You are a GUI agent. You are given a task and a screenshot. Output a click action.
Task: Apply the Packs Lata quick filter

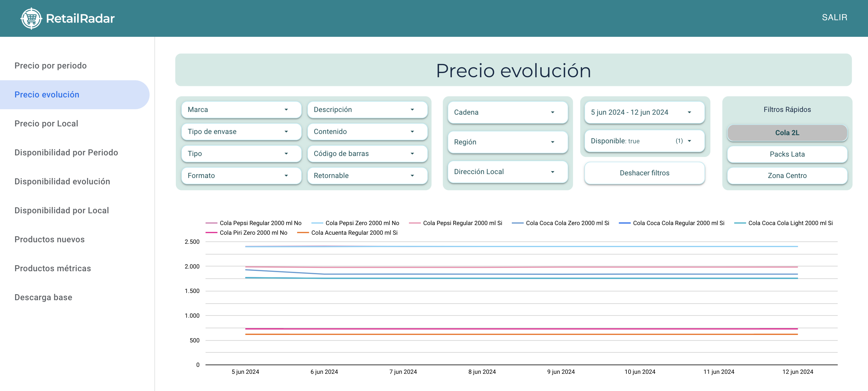point(787,154)
